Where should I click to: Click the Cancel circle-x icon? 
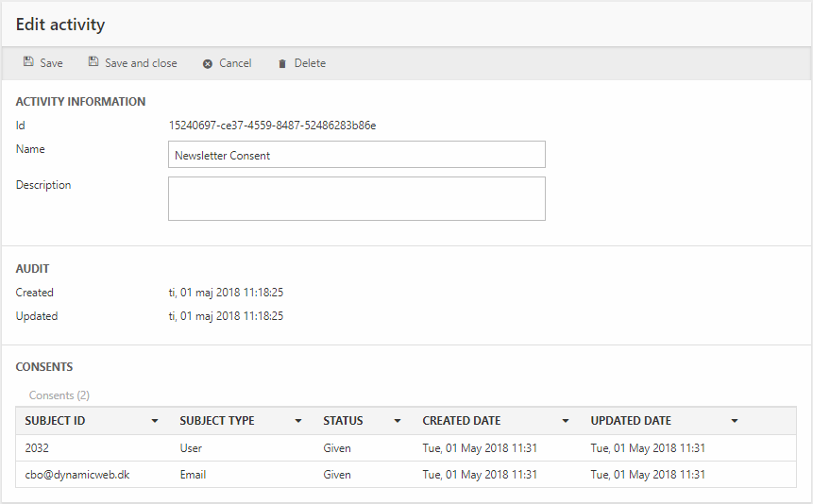208,64
